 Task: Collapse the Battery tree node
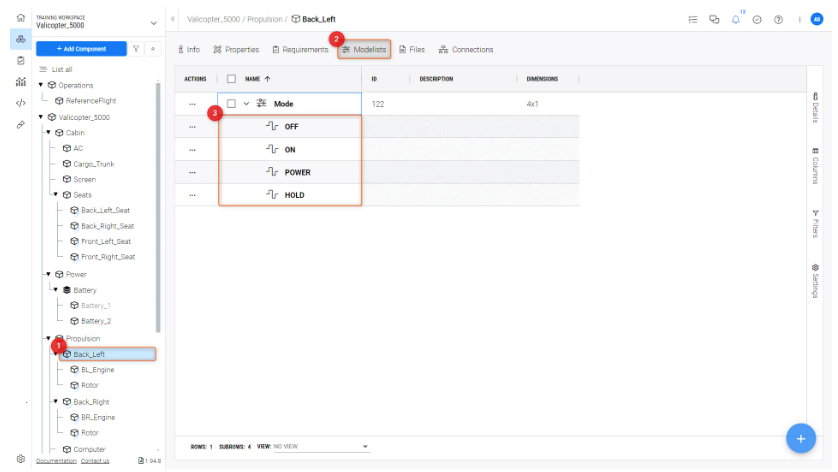[56, 290]
